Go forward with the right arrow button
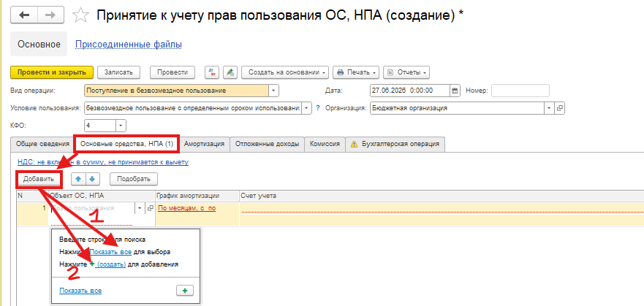Viewport: 644px width, 306px height. 50,15
